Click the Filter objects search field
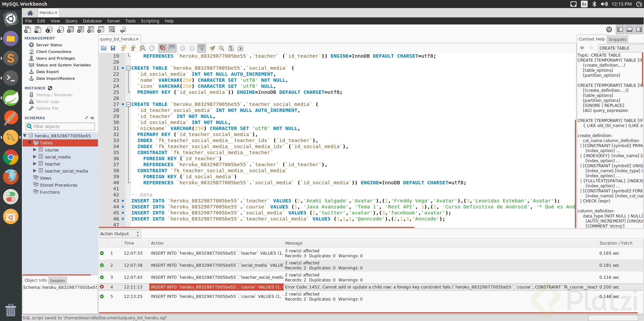 point(60,126)
